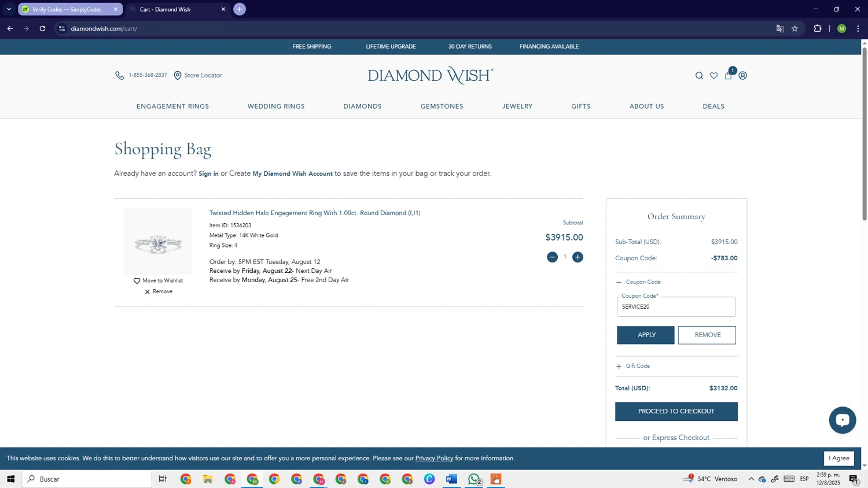Open the Deals menu
The height and width of the screenshot is (488, 868).
tap(713, 106)
